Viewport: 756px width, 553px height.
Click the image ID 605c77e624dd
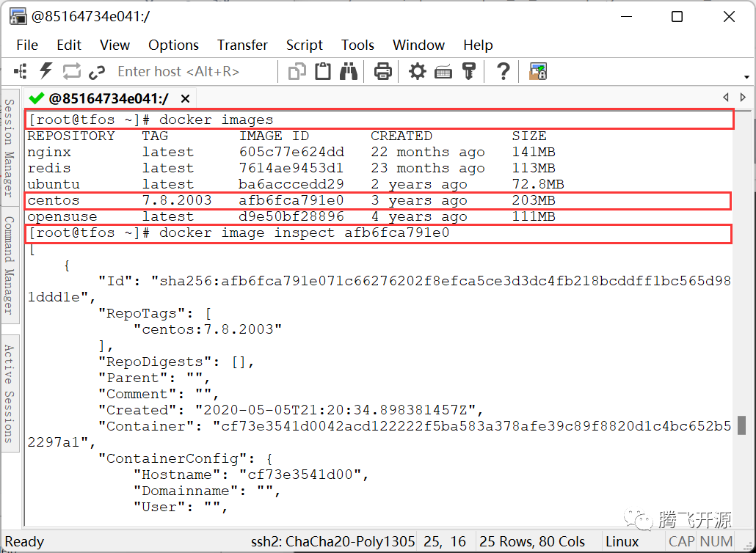(291, 152)
